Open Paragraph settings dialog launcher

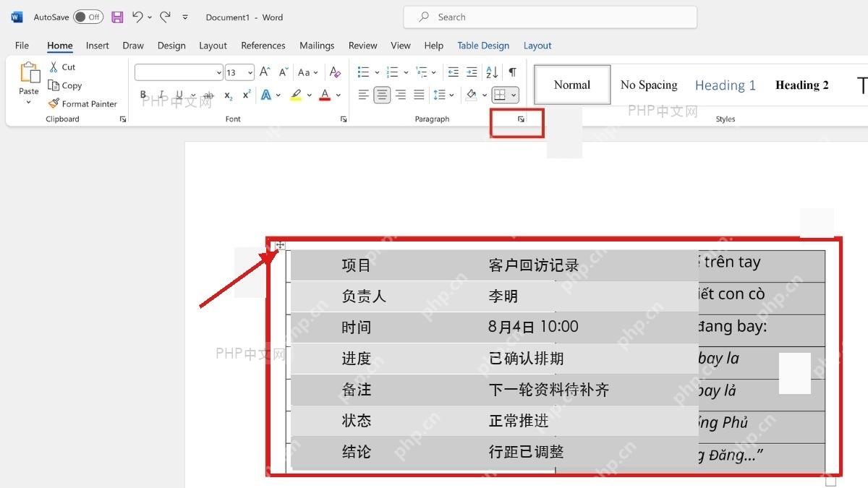pyautogui.click(x=521, y=119)
